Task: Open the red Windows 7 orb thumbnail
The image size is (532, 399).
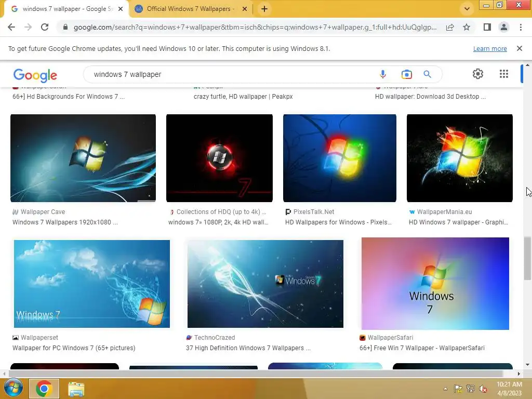Action: tap(219, 158)
